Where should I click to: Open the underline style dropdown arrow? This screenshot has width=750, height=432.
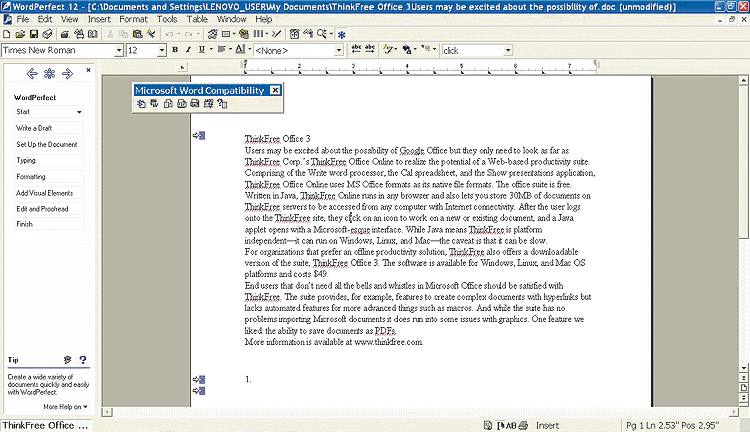coord(211,50)
